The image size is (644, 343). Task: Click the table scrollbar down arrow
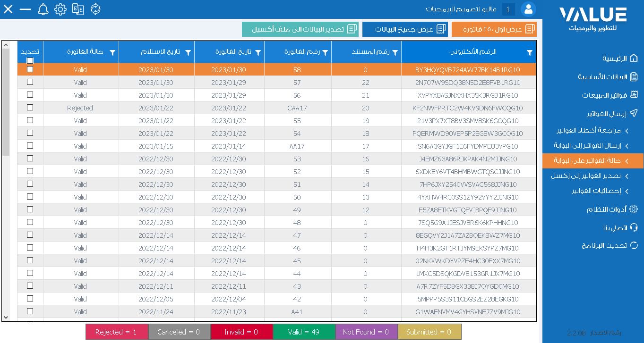pyautogui.click(x=6, y=318)
